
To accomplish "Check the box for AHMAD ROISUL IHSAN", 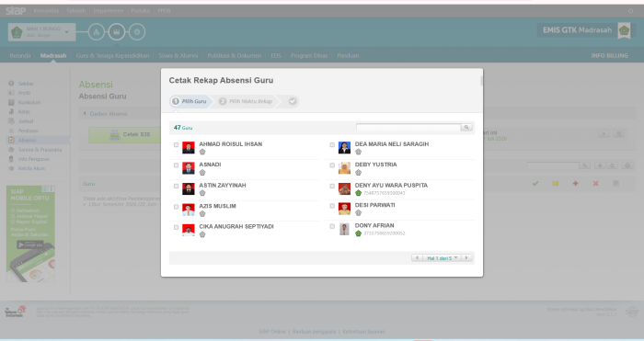I will point(177,145).
